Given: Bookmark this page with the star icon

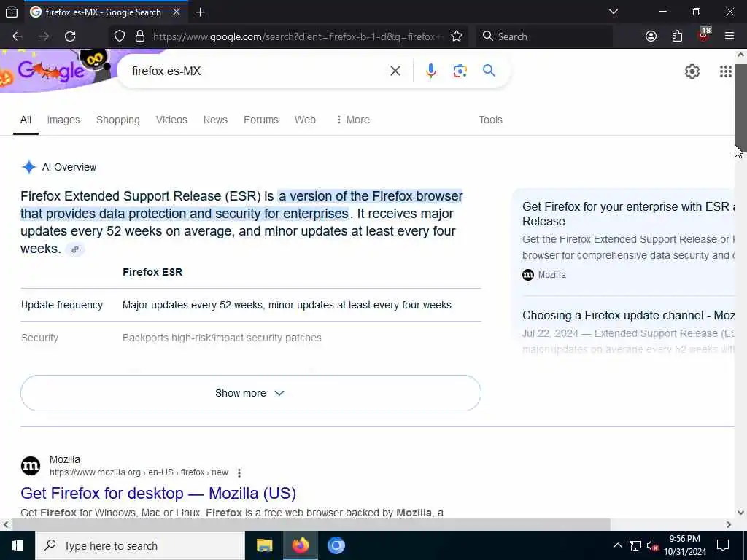Looking at the screenshot, I should [x=457, y=36].
